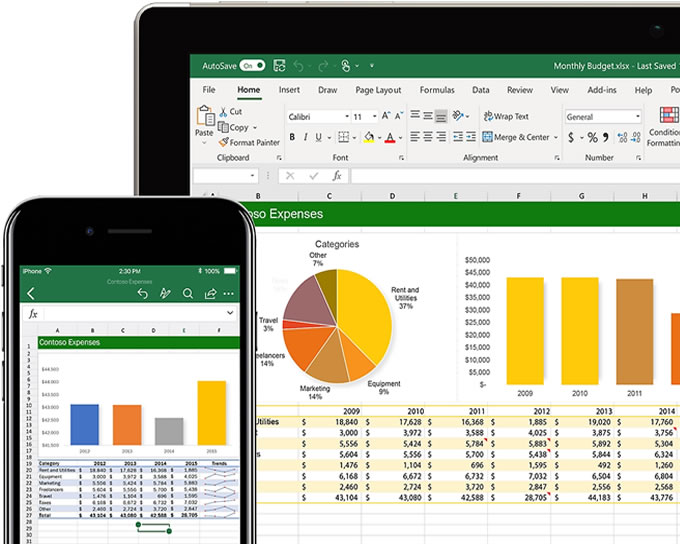Open the Customize Quick Access Toolbar arrow
The image size is (680, 544).
[372, 66]
